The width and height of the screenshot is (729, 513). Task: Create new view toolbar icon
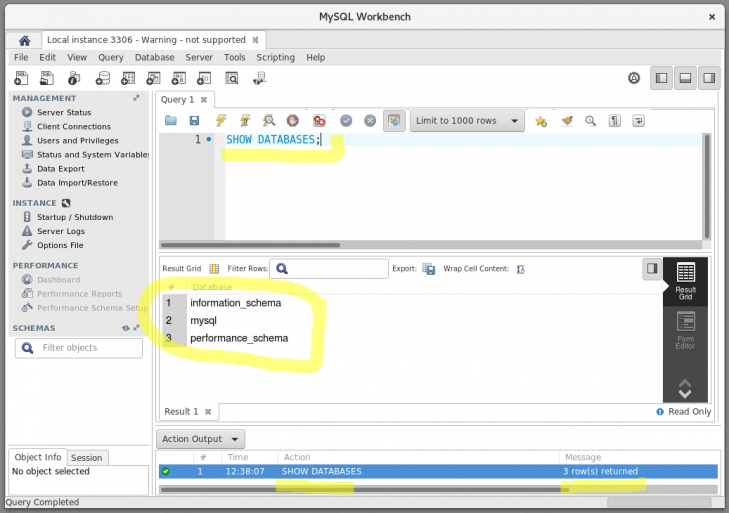click(153, 78)
